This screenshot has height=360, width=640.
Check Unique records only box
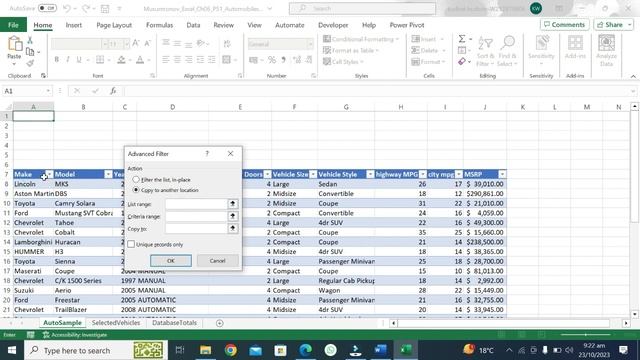click(x=131, y=244)
